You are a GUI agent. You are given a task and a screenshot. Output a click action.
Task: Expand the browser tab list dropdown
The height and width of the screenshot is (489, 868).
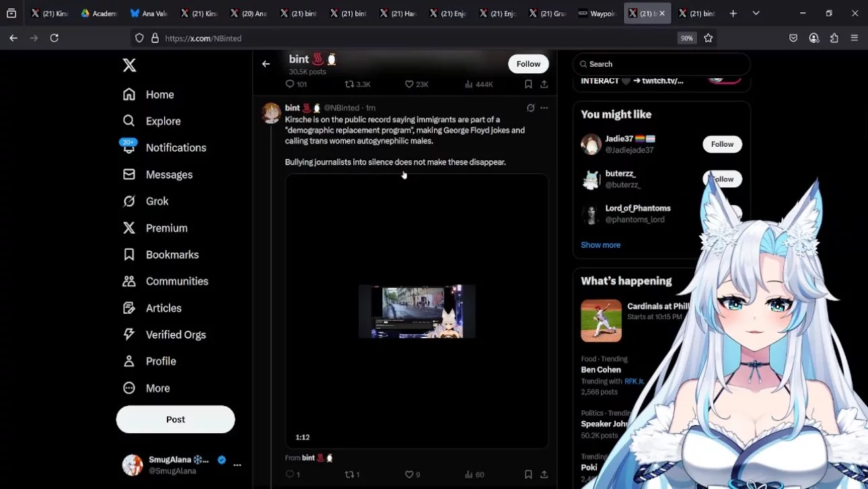pos(756,13)
